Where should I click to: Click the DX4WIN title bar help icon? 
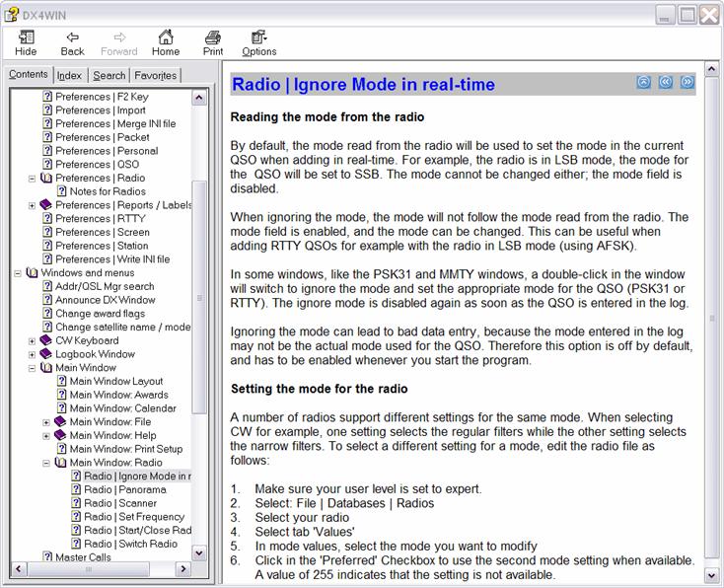coord(11,15)
